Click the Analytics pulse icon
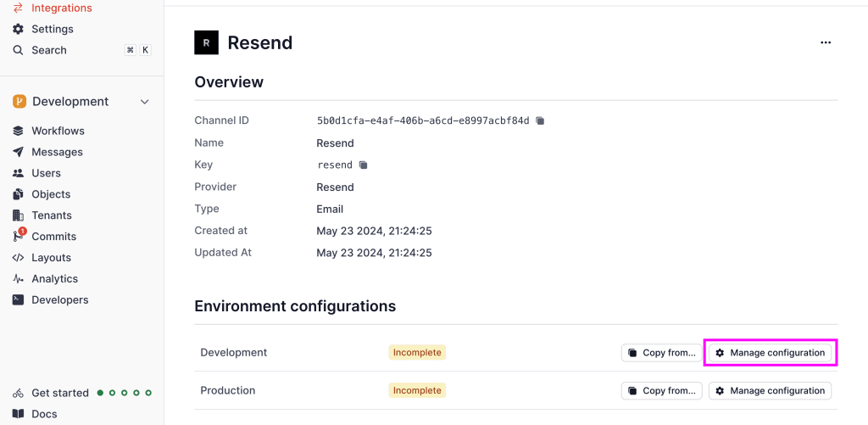868x425 pixels. tap(19, 279)
